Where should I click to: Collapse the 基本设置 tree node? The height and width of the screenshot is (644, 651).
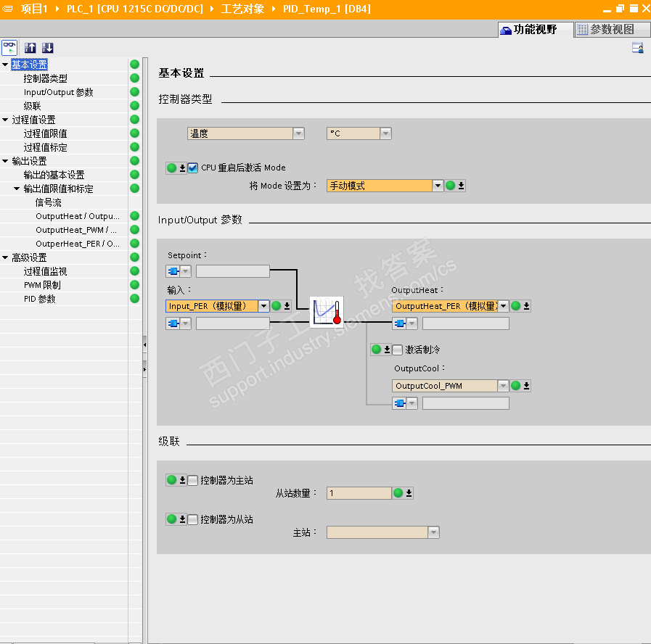[5, 65]
